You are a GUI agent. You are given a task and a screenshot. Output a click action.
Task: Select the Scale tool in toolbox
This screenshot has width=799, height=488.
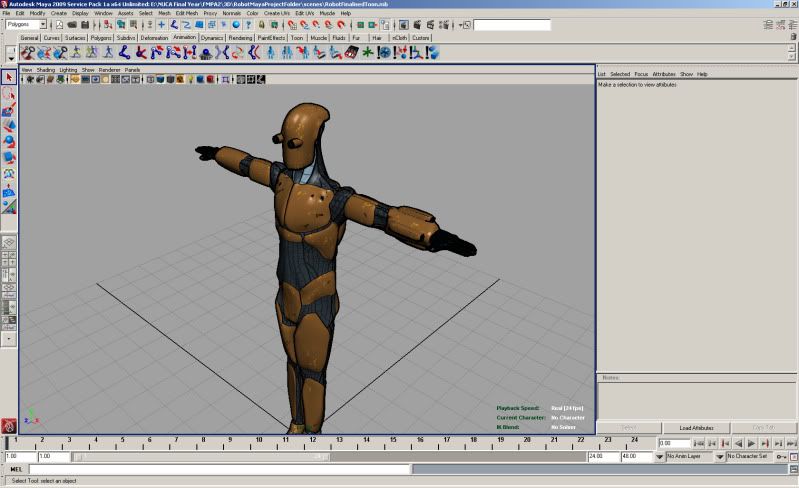click(9, 157)
